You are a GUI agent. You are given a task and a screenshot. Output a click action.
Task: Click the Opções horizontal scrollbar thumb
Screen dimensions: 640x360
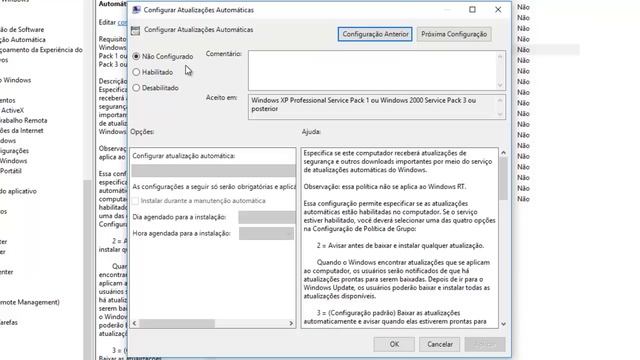[177, 323]
